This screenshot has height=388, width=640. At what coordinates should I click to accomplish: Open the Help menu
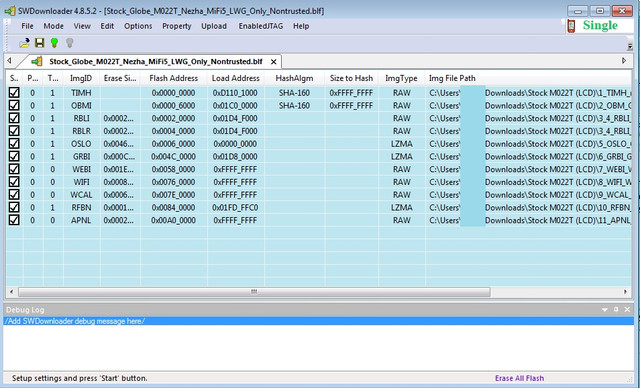[x=301, y=26]
